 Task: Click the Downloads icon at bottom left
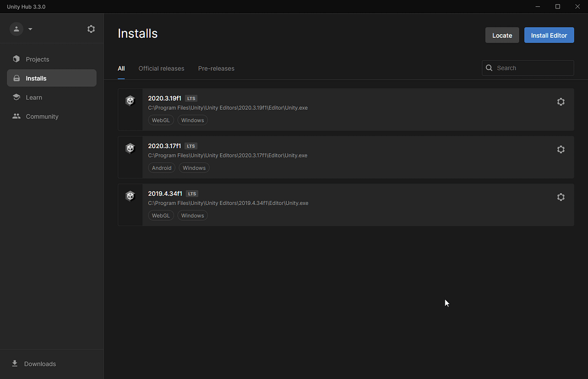(15, 364)
